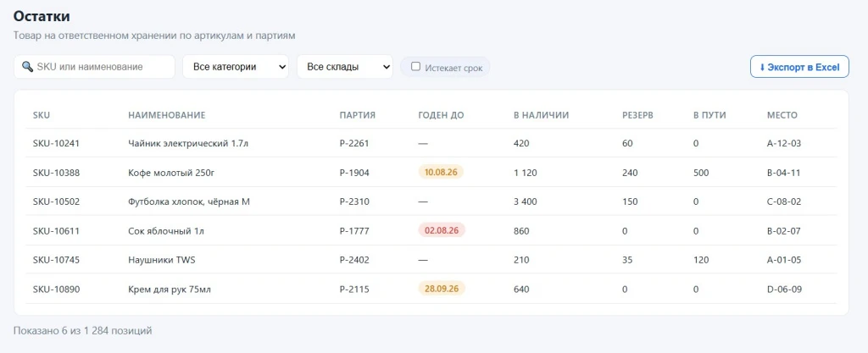Click stock quantity 860
Screen dimensions: 868x353
click(x=521, y=231)
